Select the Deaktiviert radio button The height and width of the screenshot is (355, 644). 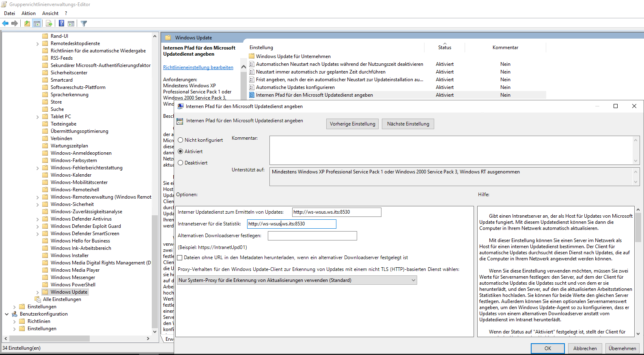coord(181,163)
